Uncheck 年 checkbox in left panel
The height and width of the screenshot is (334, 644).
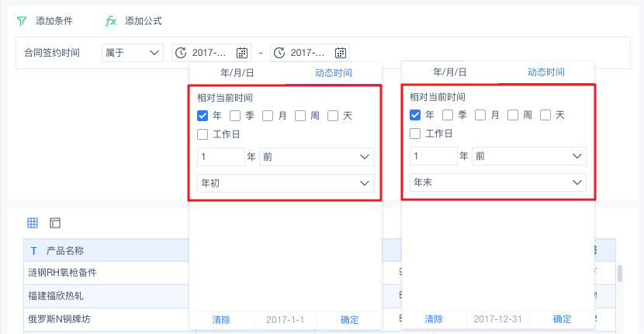tap(203, 116)
